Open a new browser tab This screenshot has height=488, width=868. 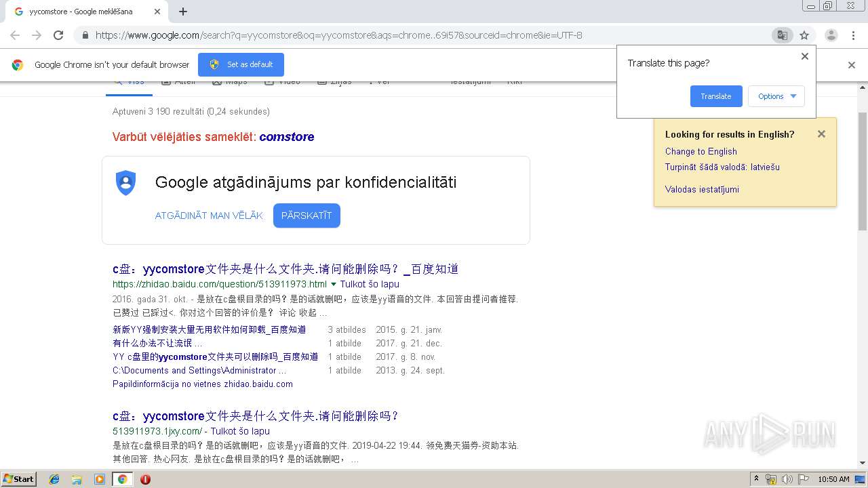click(183, 12)
